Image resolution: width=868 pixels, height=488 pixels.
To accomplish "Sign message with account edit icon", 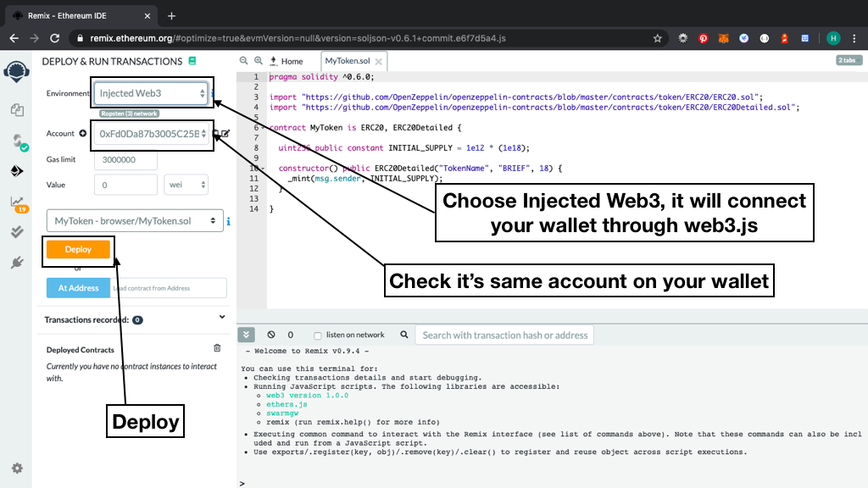I will tap(225, 133).
